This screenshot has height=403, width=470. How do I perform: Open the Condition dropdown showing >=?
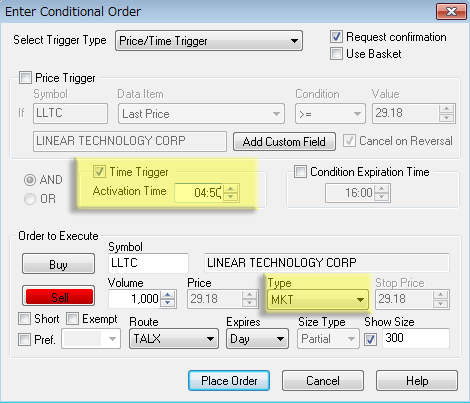[x=330, y=114]
